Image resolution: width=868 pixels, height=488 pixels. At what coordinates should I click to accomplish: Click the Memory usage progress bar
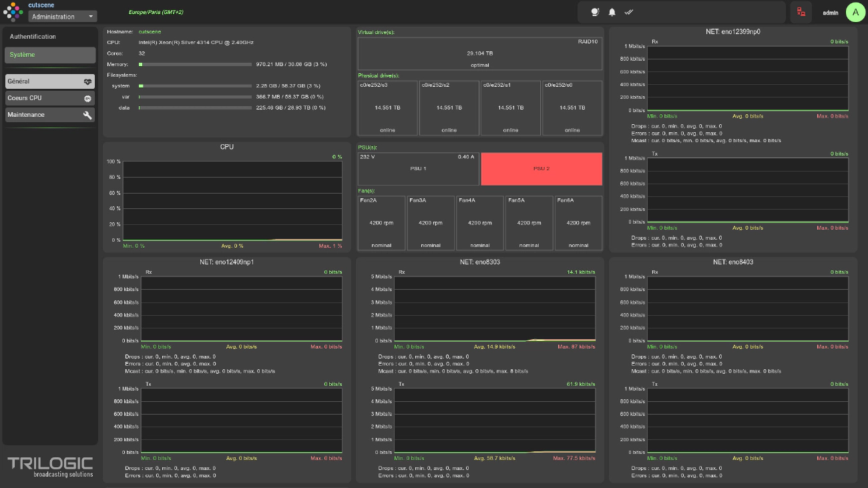pyautogui.click(x=195, y=65)
